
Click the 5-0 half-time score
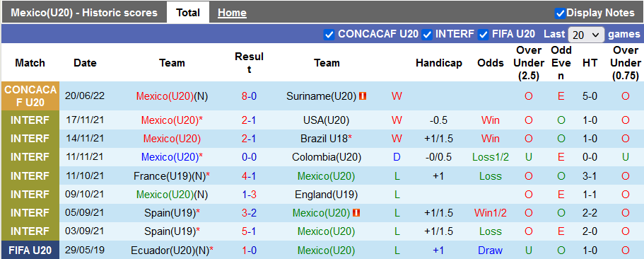[590, 96]
